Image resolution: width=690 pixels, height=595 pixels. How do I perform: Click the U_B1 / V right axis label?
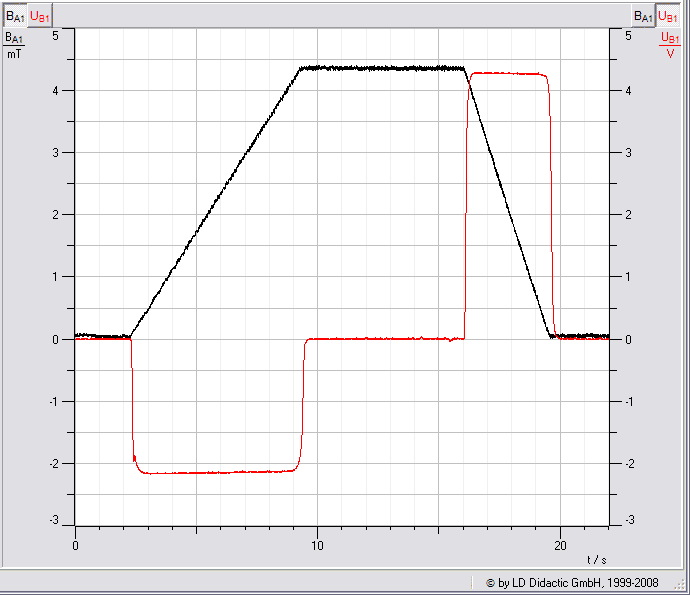tap(669, 45)
